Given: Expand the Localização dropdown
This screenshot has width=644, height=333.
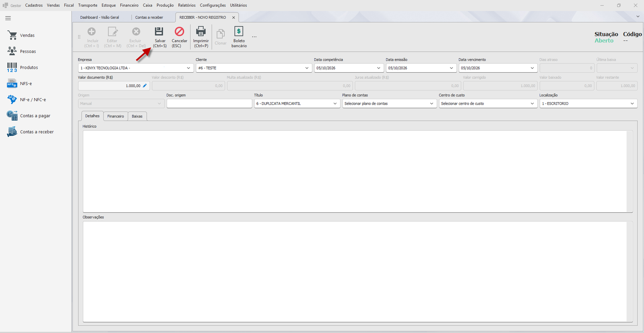Looking at the screenshot, I should (632, 103).
